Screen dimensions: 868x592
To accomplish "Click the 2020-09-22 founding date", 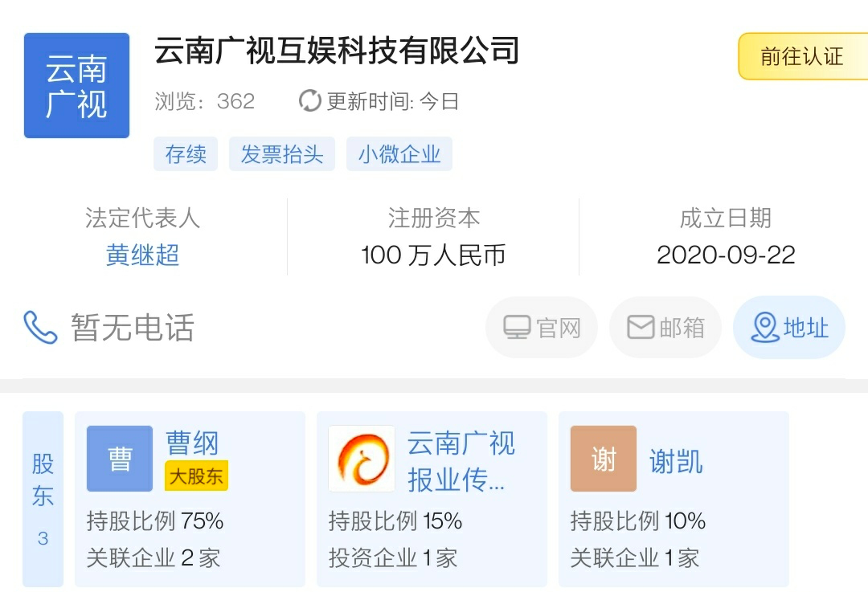I will click(x=726, y=255).
